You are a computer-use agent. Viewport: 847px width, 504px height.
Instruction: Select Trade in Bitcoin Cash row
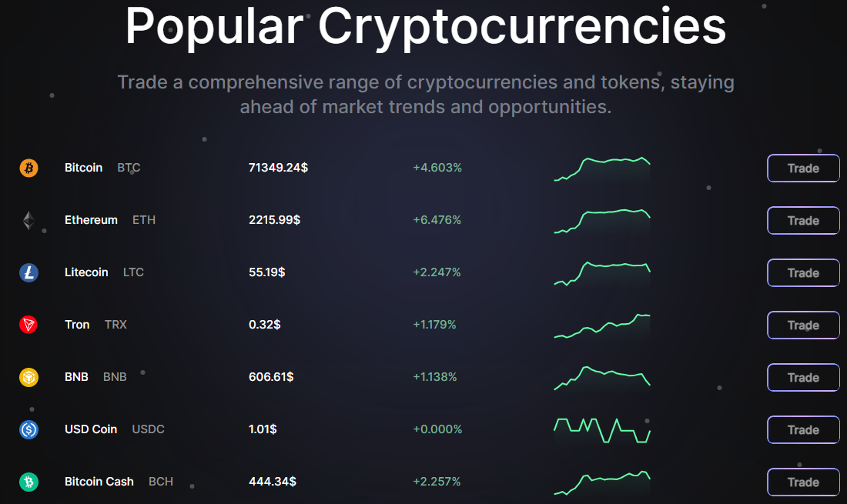coord(803,482)
